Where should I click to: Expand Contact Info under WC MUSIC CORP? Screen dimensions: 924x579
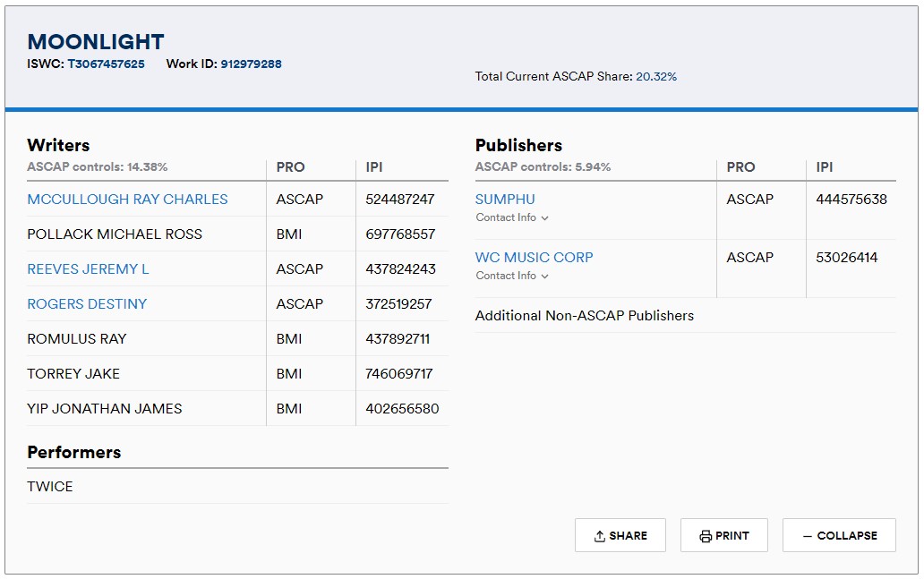(x=512, y=276)
